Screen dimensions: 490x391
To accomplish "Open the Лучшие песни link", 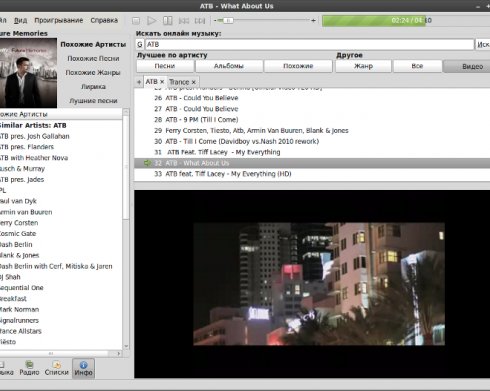I will (93, 101).
